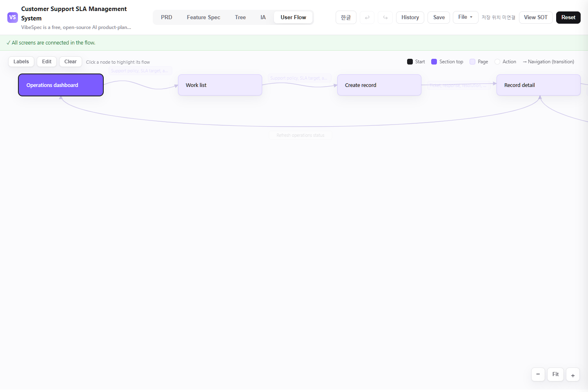Switch to the Feature Spec tab
588x392 pixels.
tap(203, 18)
